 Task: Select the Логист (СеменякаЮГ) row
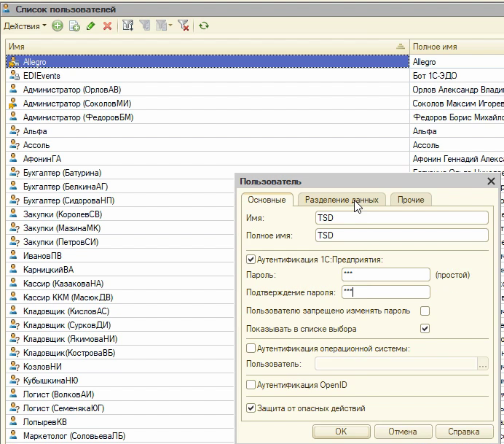tap(120, 408)
